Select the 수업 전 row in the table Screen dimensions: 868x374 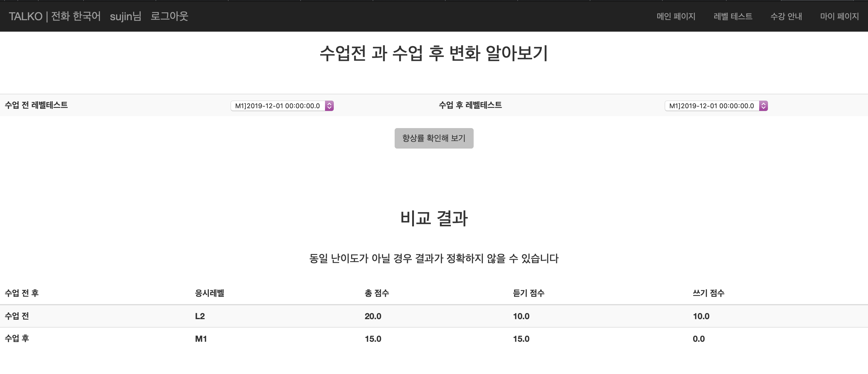click(x=17, y=316)
